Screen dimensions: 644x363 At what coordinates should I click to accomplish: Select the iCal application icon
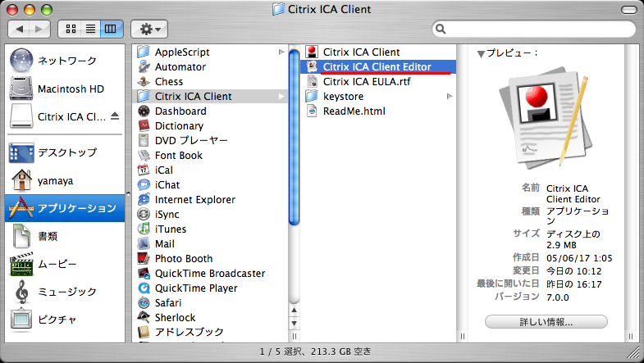144,170
